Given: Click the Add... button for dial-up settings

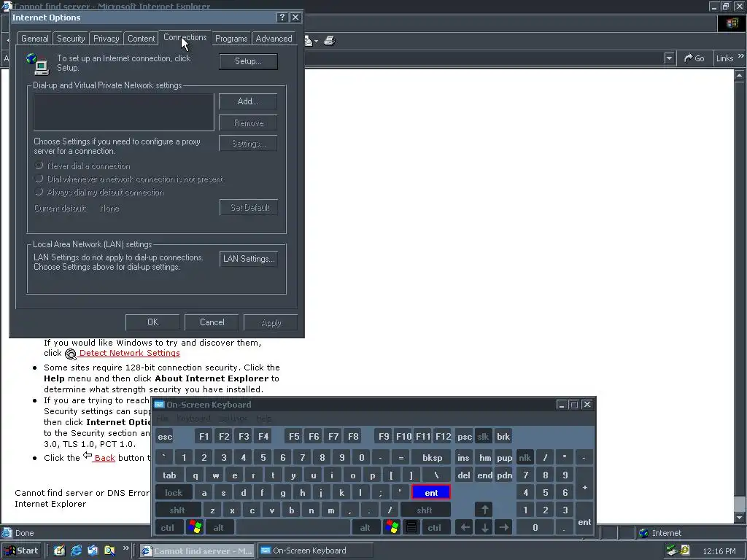Looking at the screenshot, I should [248, 101].
